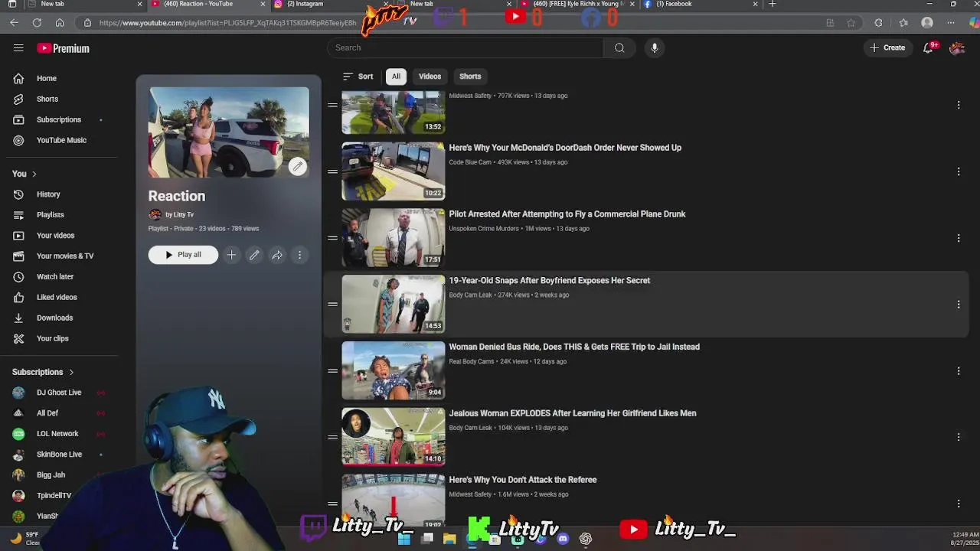Open 19-Year-Old Snaps video title
The image size is (980, 551).
pos(549,281)
